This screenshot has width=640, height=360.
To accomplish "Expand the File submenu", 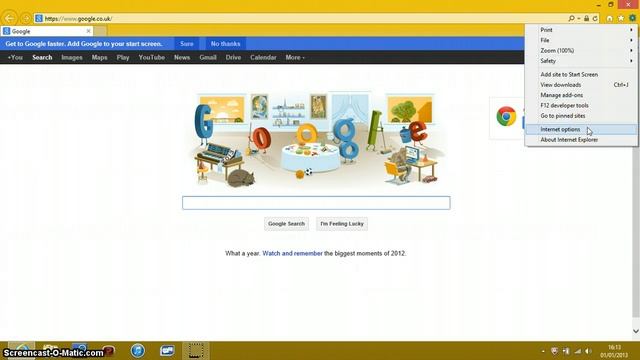I will tap(581, 40).
